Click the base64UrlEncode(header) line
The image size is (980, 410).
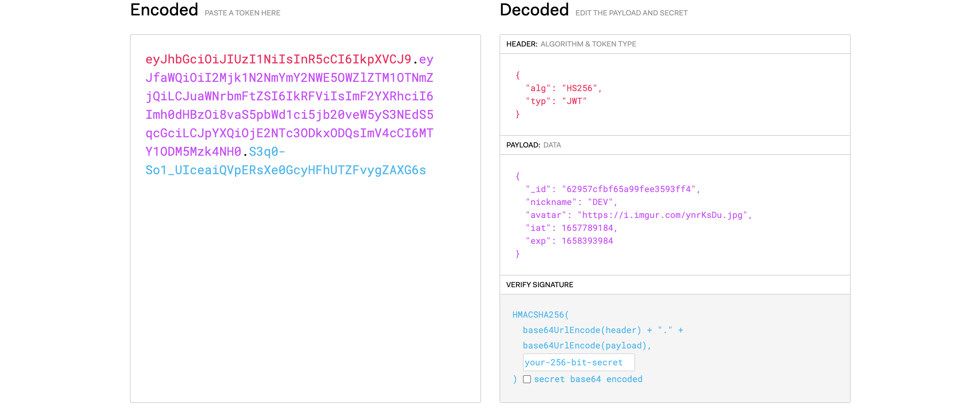click(x=582, y=330)
